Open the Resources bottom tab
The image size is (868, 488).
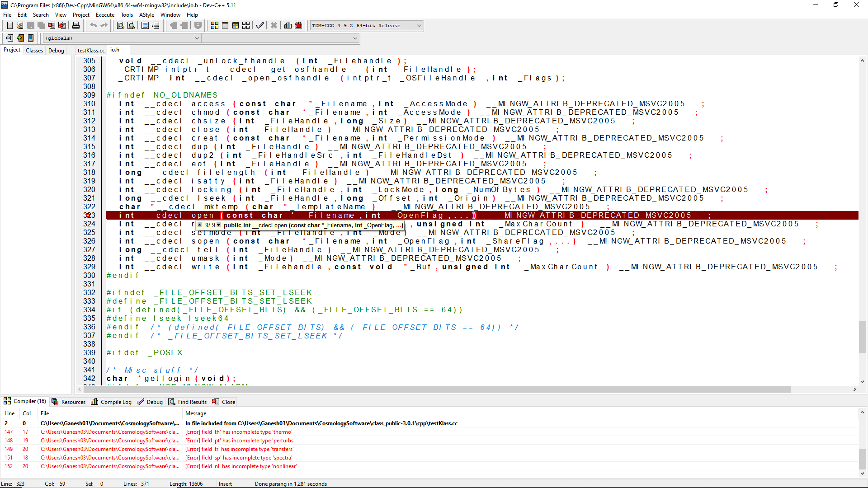coord(68,402)
